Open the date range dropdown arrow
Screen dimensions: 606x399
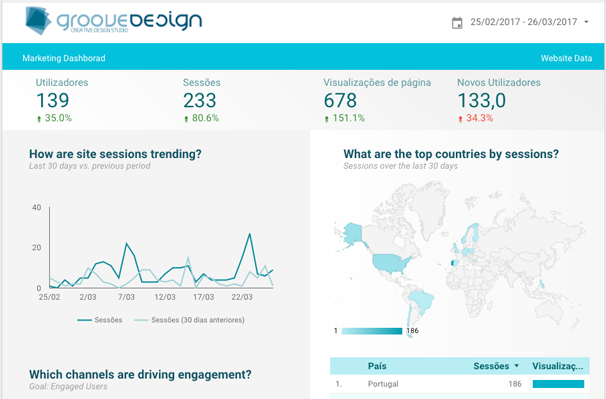(x=586, y=22)
